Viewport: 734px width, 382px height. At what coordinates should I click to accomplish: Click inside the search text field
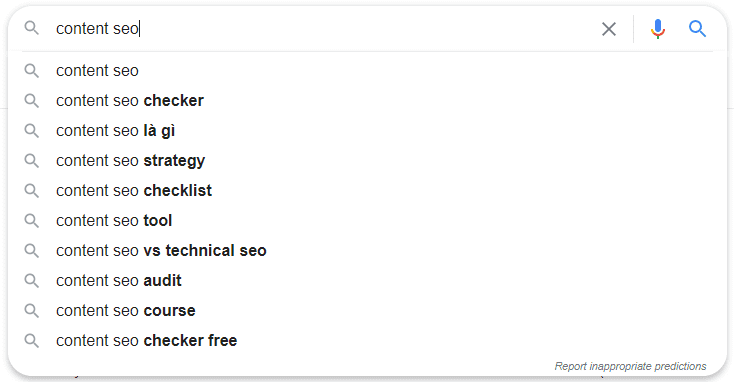pos(323,29)
